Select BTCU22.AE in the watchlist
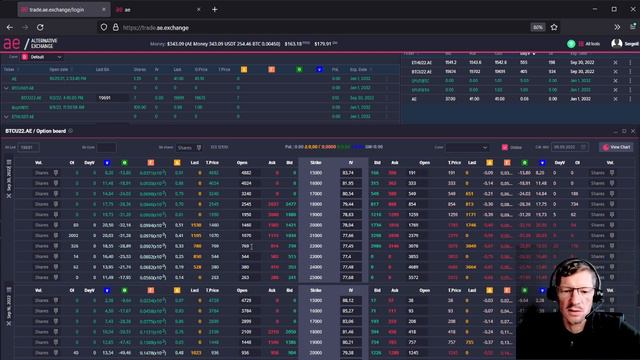 pyautogui.click(x=422, y=71)
